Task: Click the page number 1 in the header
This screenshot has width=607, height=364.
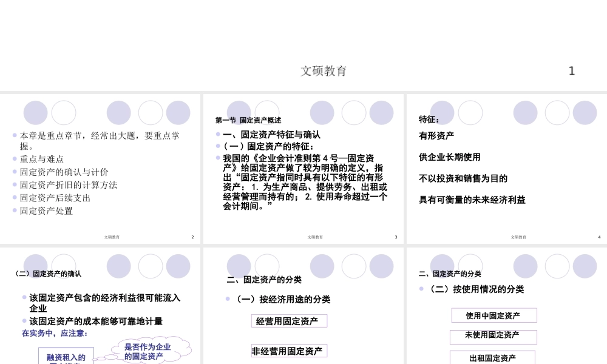Action: point(571,71)
